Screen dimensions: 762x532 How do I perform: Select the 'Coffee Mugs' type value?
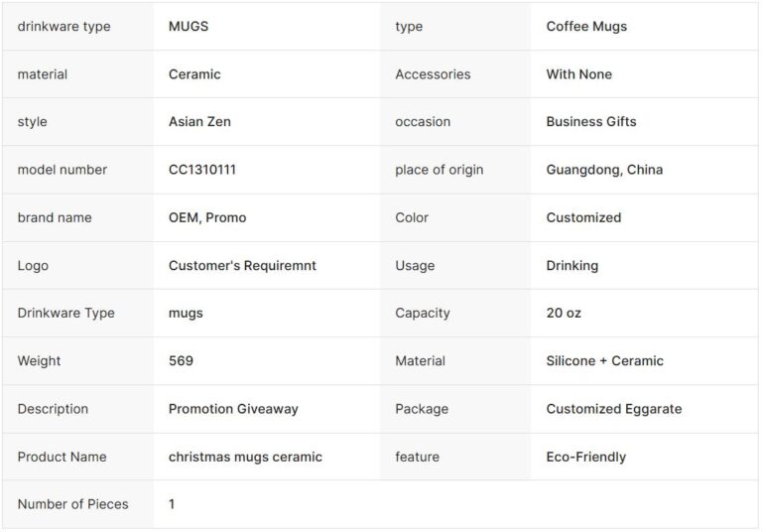pyautogui.click(x=586, y=27)
